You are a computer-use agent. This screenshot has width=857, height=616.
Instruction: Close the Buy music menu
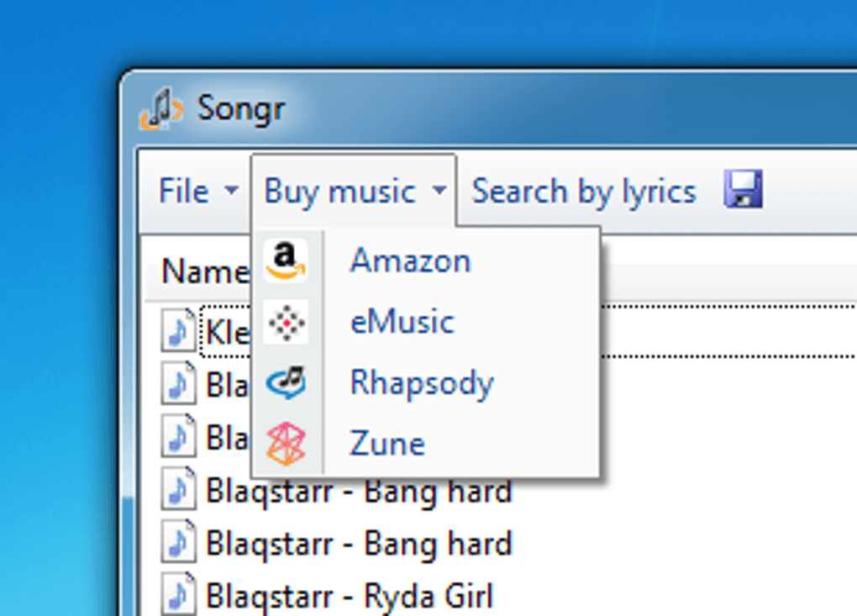click(354, 191)
